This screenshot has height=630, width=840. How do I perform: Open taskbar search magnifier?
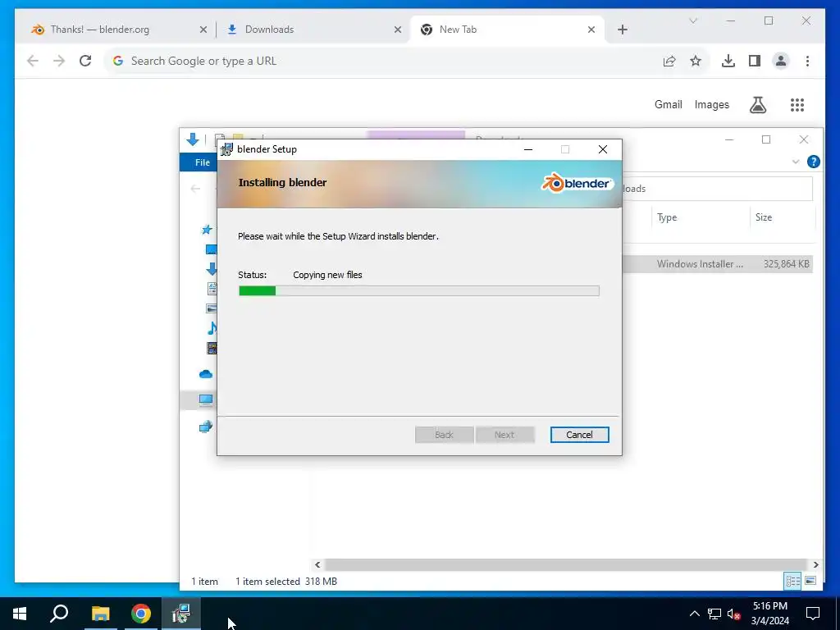(x=59, y=614)
